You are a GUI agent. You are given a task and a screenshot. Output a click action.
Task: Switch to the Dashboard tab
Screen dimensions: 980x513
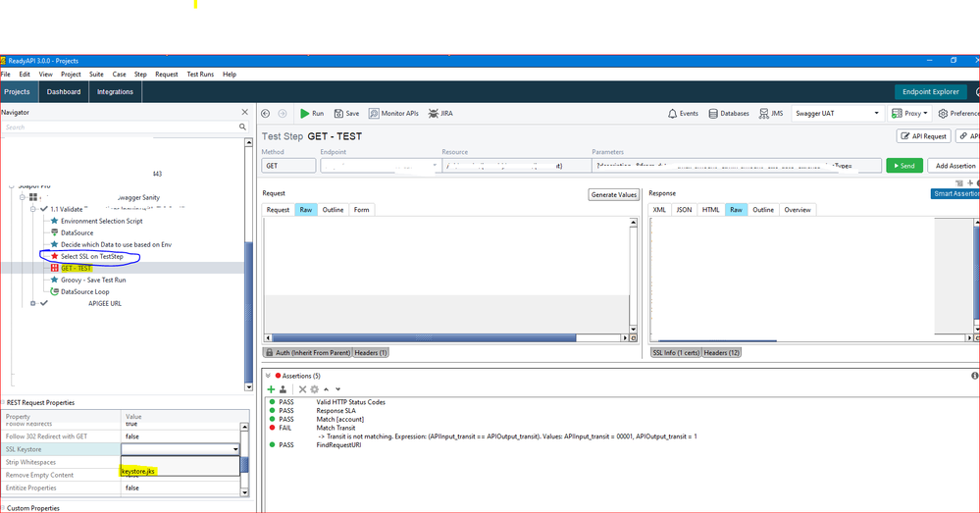(x=64, y=92)
